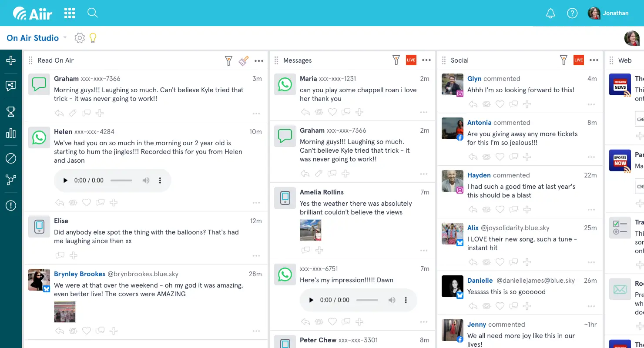The width and height of the screenshot is (644, 348).
Task: Play Helen's recorded audio message
Action: pos(65,180)
